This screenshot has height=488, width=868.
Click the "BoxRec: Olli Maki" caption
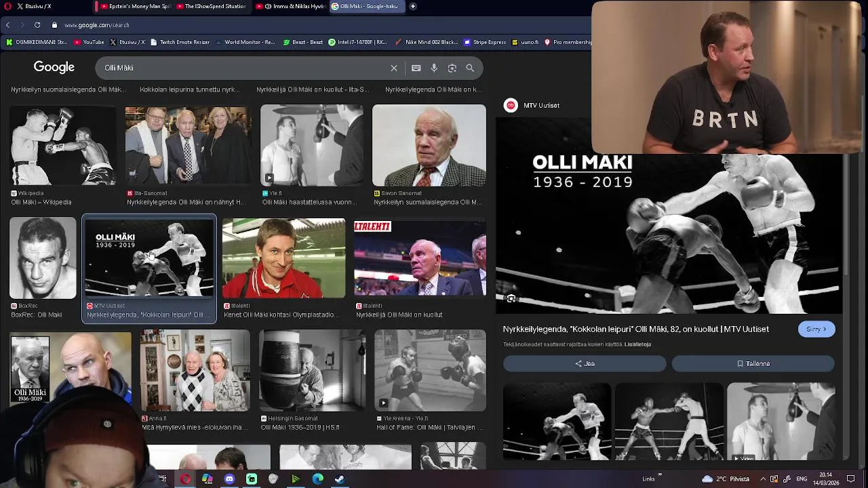pos(37,314)
